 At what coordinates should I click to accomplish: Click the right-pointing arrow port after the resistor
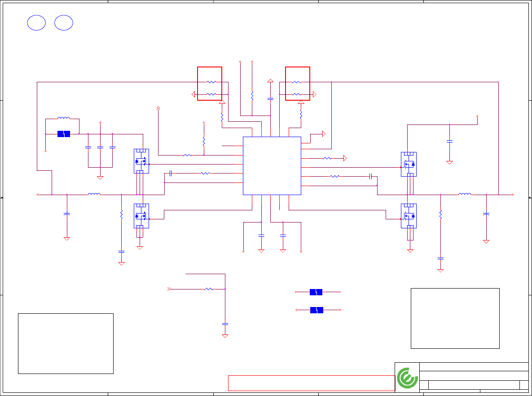[345, 158]
